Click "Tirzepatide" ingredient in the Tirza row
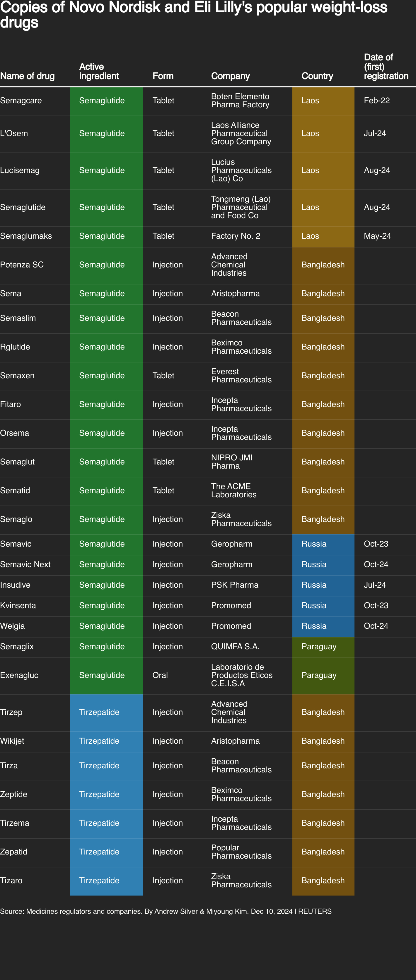416x980 pixels. click(x=99, y=766)
